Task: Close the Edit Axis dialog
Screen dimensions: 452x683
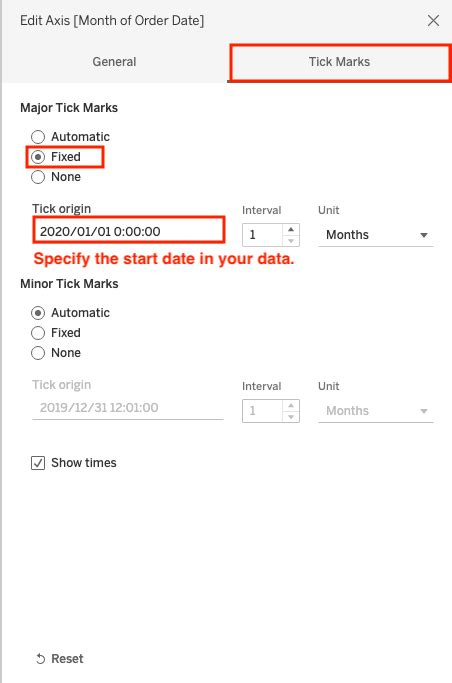Action: (433, 20)
